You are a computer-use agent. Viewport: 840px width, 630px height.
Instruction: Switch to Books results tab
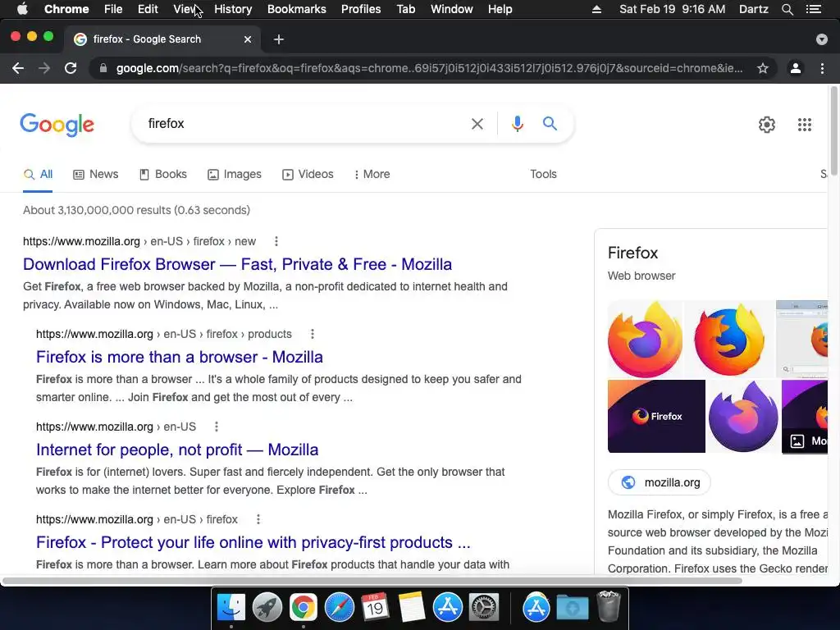tap(163, 174)
